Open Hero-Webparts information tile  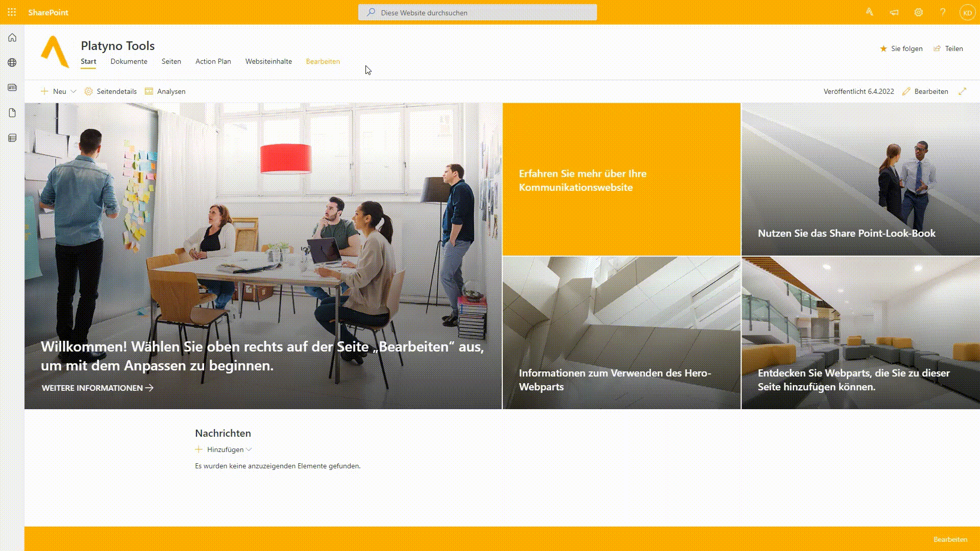point(622,333)
